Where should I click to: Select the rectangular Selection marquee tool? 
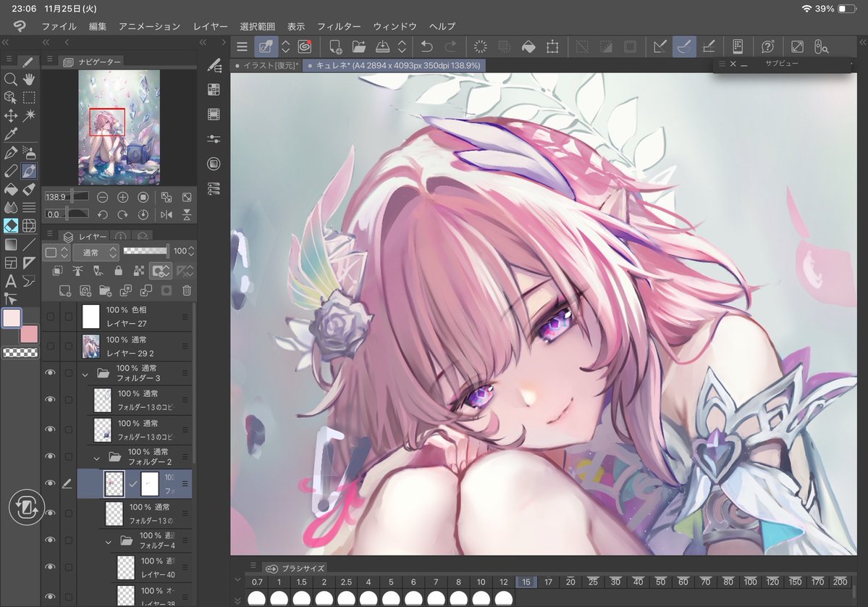(x=29, y=98)
